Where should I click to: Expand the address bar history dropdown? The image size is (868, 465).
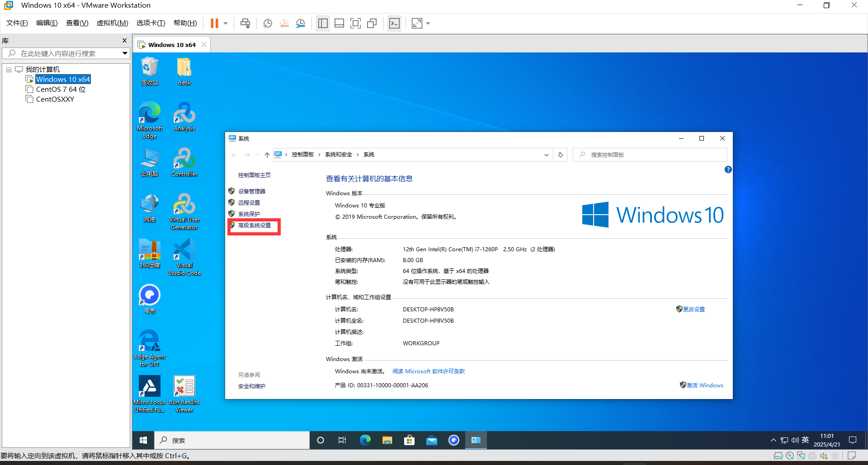point(547,155)
